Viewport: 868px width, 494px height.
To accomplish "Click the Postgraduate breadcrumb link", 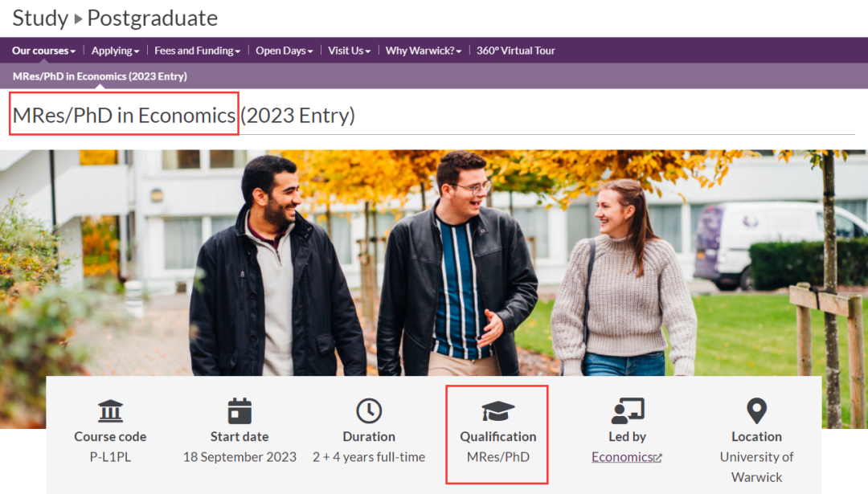I will tap(153, 18).
